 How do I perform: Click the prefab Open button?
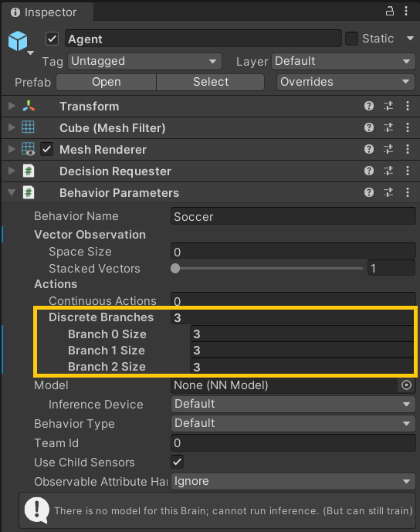click(x=107, y=82)
